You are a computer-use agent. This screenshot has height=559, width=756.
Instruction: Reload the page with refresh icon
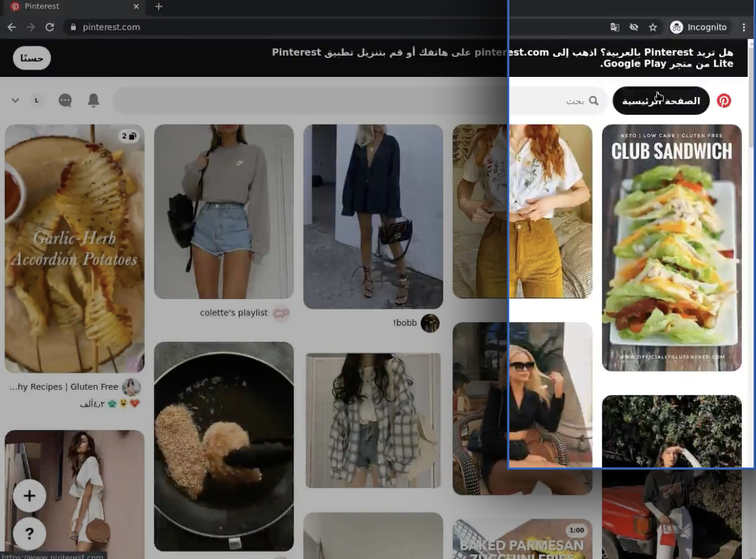pyautogui.click(x=50, y=27)
